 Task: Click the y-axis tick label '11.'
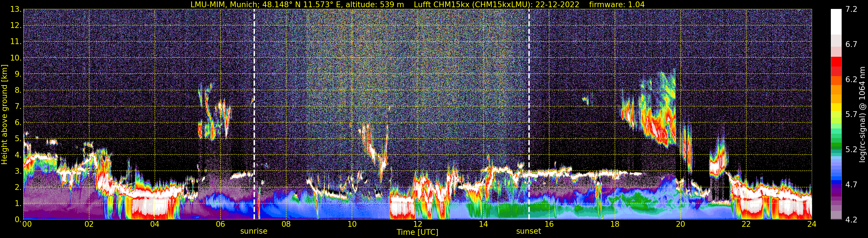pyautogui.click(x=16, y=42)
